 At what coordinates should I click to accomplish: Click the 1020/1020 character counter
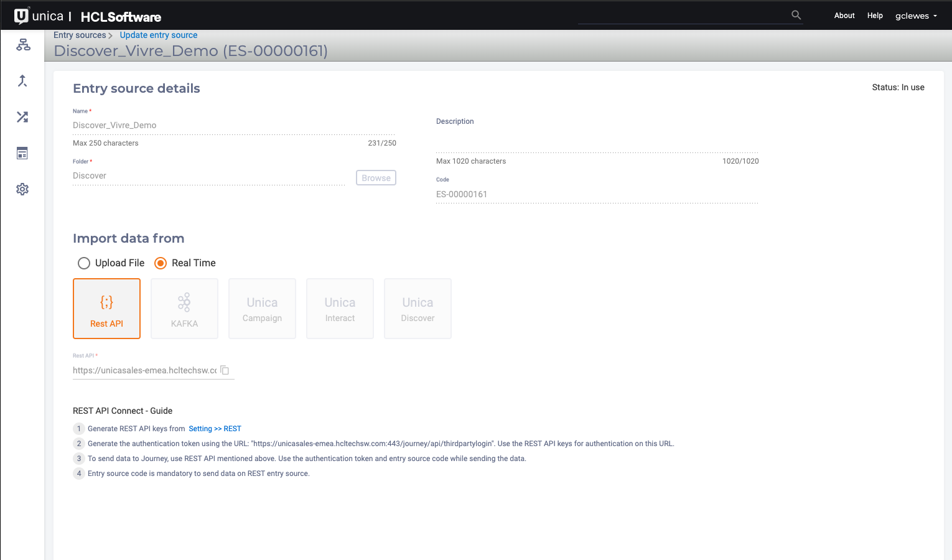tap(740, 161)
